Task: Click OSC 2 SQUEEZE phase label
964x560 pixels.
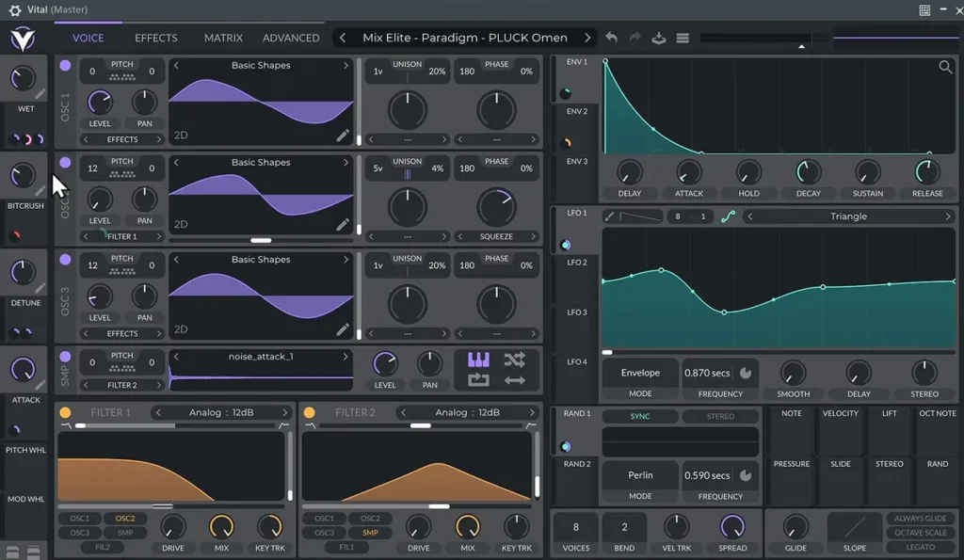Action: pos(496,236)
